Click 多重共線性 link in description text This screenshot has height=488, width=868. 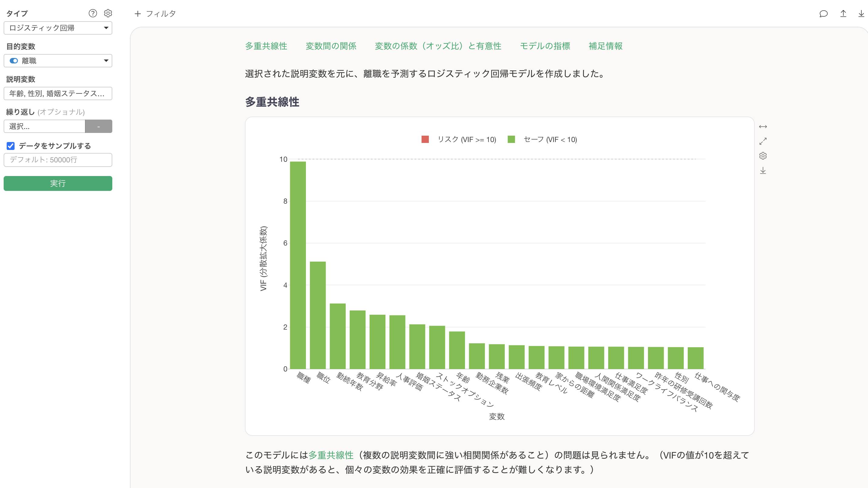pos(331,455)
